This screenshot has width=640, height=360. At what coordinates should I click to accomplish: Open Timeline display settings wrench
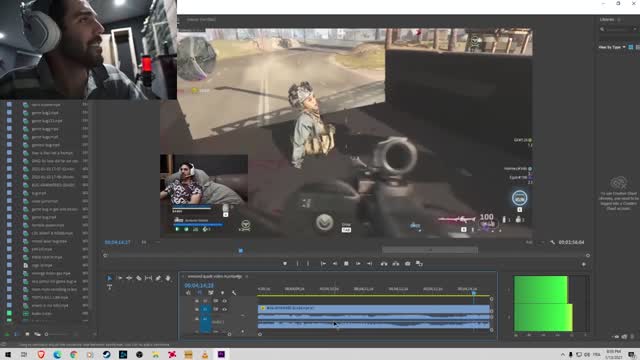234,293
